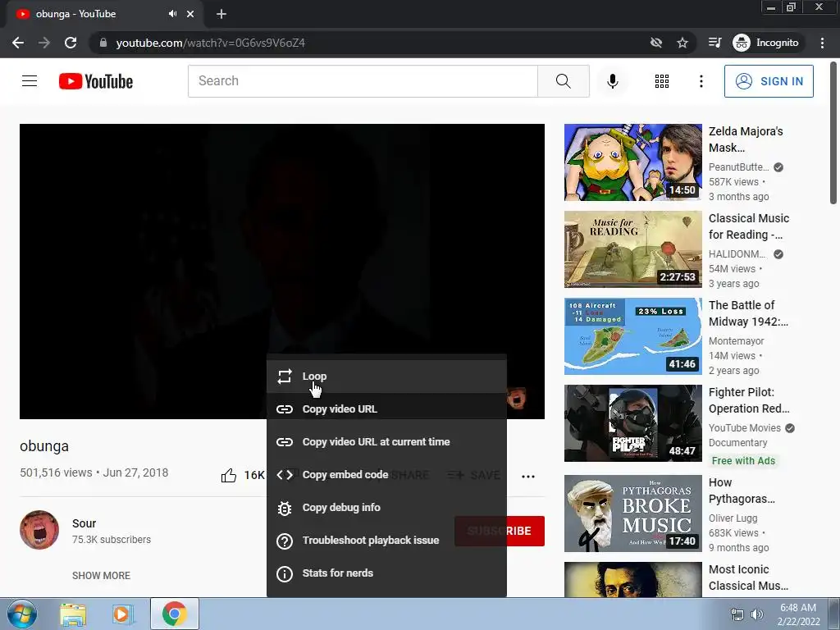The height and width of the screenshot is (630, 840).
Task: Open the system volume tray icon
Action: point(757,614)
